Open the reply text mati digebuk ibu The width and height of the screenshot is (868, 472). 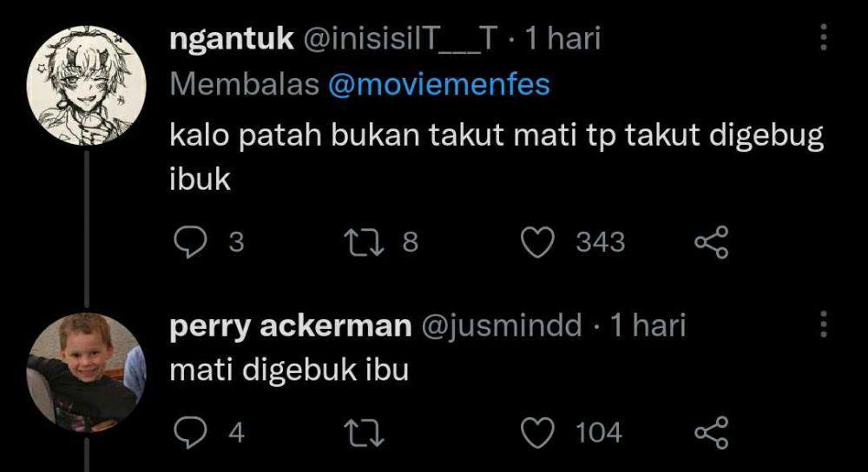pyautogui.click(x=289, y=370)
